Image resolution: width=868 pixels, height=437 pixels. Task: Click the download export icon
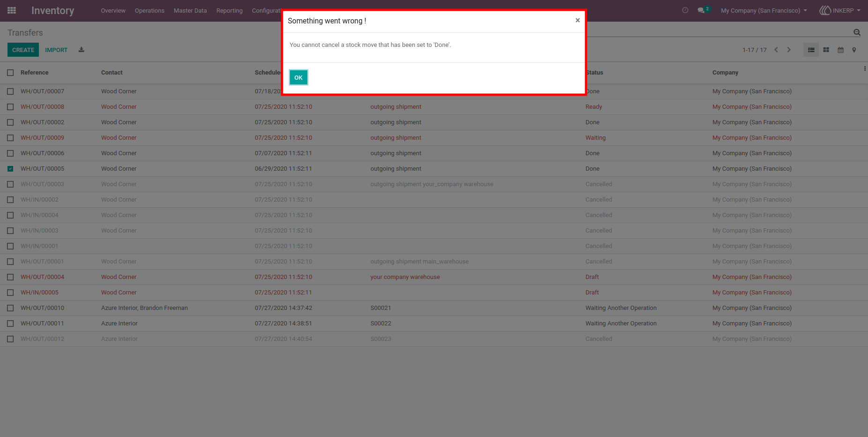click(81, 50)
